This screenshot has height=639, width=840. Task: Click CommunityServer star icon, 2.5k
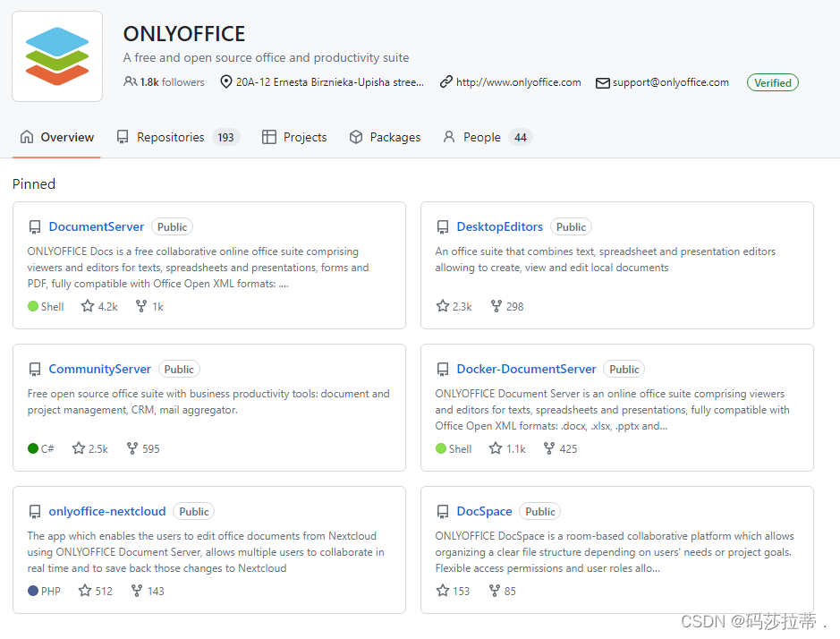coord(79,448)
